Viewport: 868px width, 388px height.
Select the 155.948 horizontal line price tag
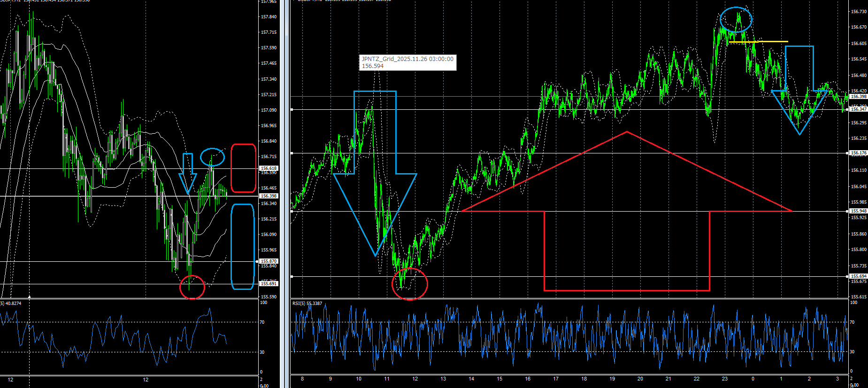pyautogui.click(x=859, y=211)
